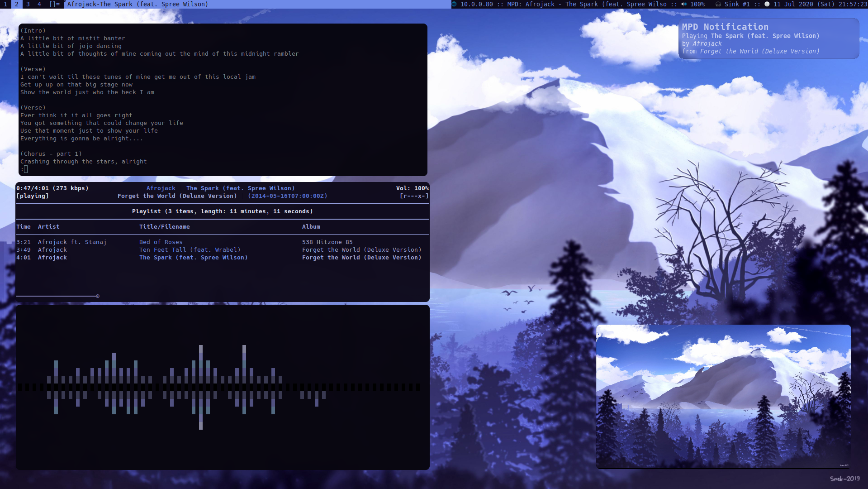Click the Vol: 100% indicator in player

click(412, 188)
